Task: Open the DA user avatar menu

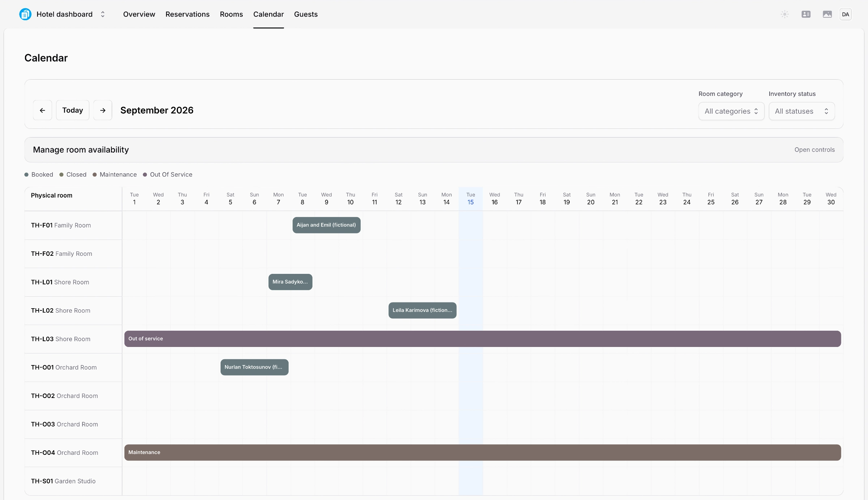Action: point(845,14)
